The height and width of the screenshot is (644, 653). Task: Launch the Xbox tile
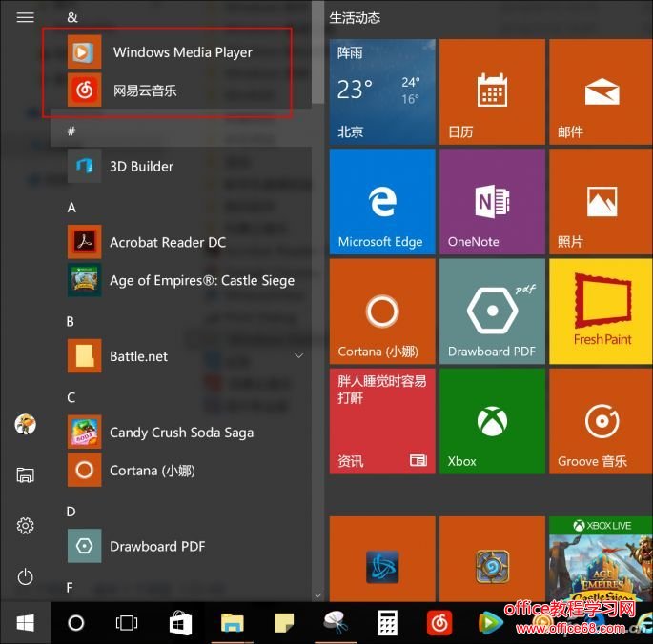492,420
